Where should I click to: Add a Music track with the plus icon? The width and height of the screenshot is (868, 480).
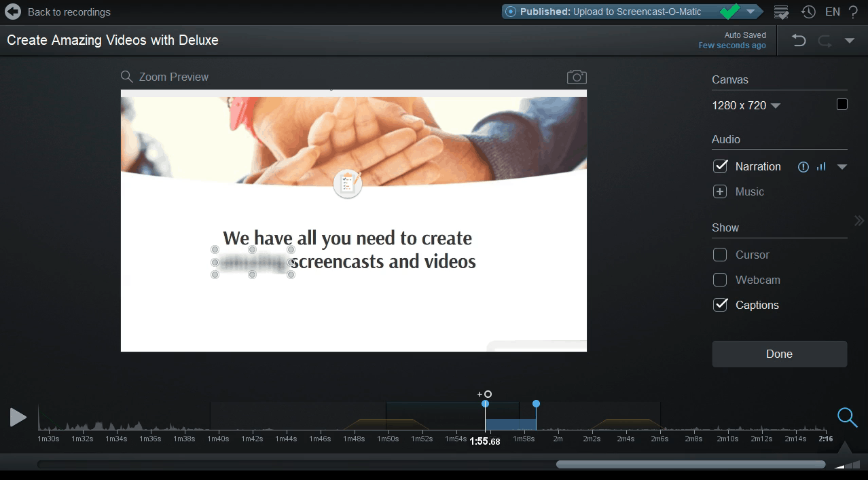[x=719, y=191]
